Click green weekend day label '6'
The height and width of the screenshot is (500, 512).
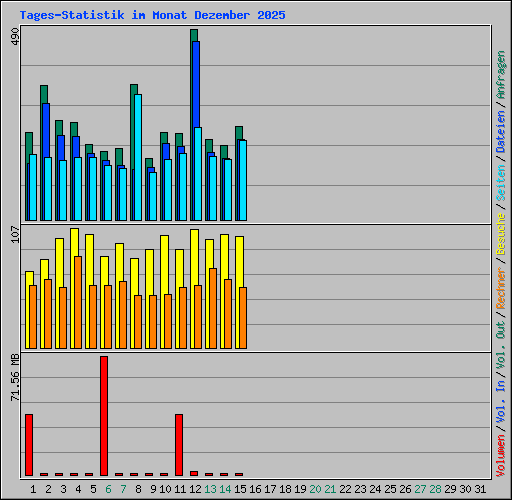click(x=108, y=489)
